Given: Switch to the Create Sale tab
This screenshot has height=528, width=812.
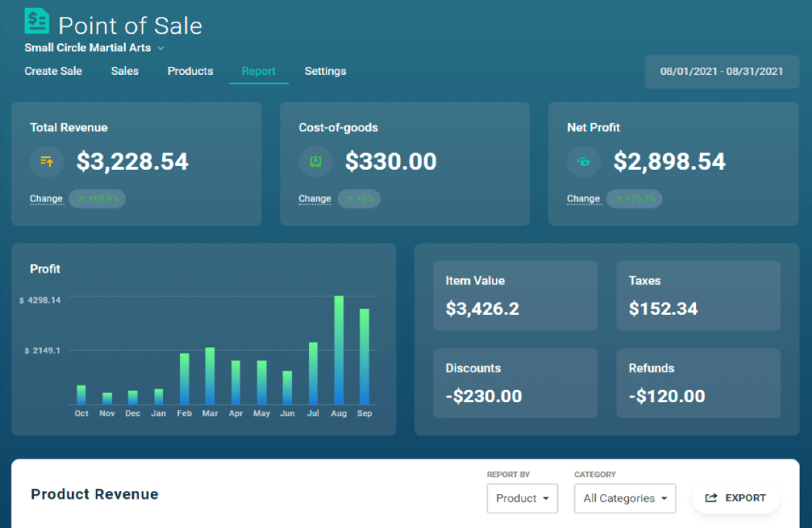Looking at the screenshot, I should click(x=53, y=71).
